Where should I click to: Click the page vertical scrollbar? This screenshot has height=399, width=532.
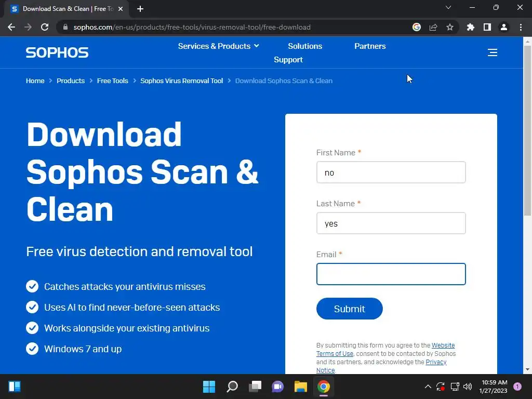click(527, 130)
